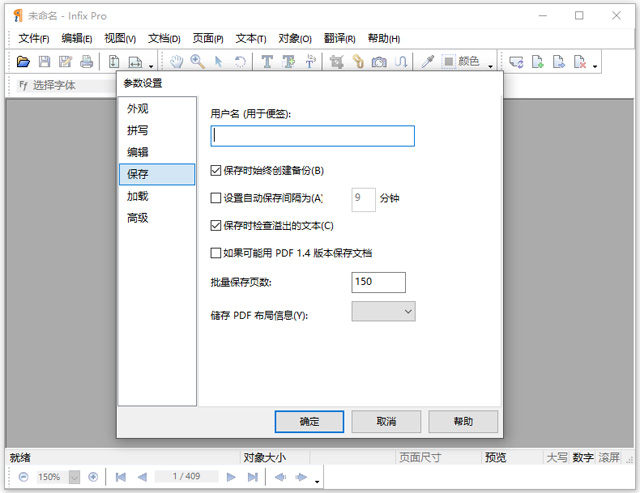The height and width of the screenshot is (493, 640).
Task: Select the Zoom magnifier tool
Action: 198,62
